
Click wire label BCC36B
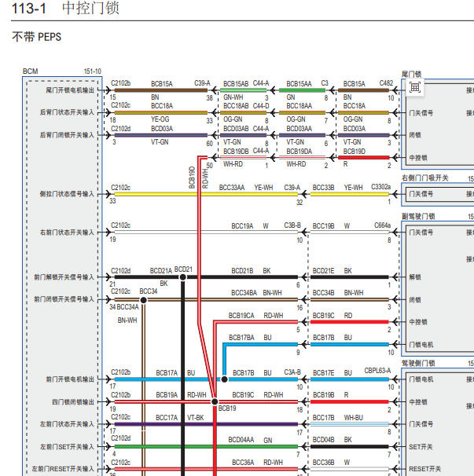(x=323, y=463)
